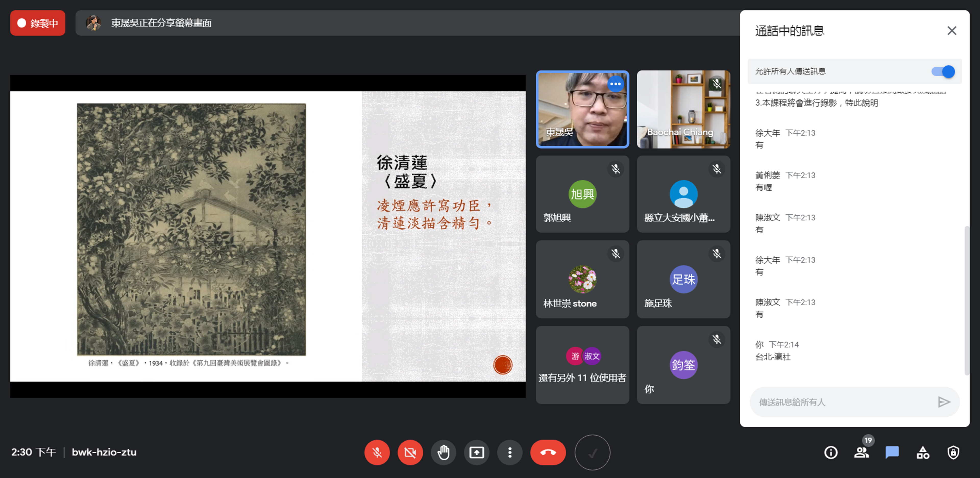This screenshot has height=478, width=980.
Task: Open the activities shapes icon
Action: click(x=923, y=452)
